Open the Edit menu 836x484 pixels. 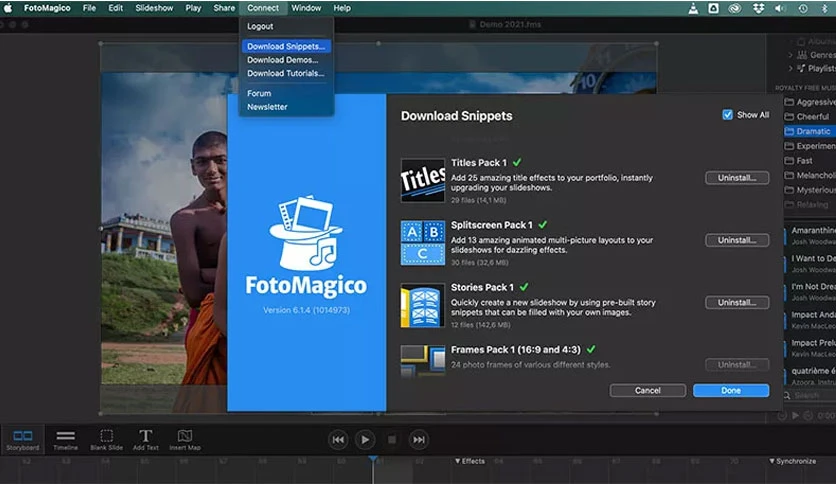[x=116, y=8]
